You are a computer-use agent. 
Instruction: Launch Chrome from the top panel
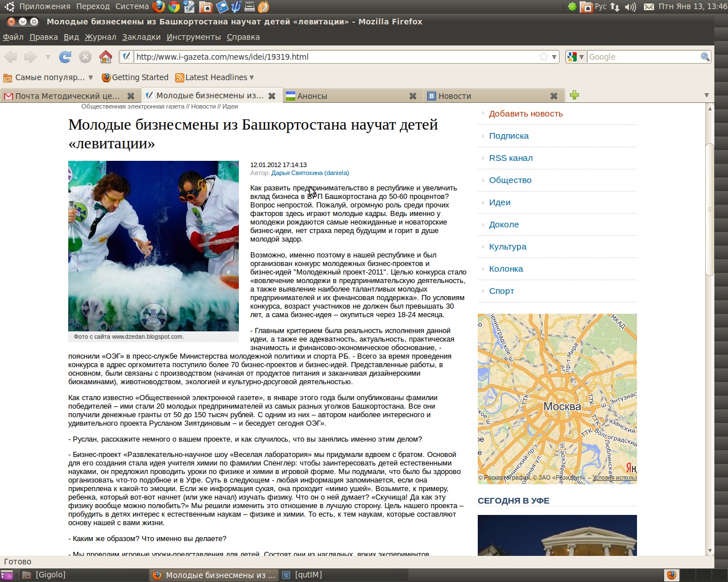point(174,7)
